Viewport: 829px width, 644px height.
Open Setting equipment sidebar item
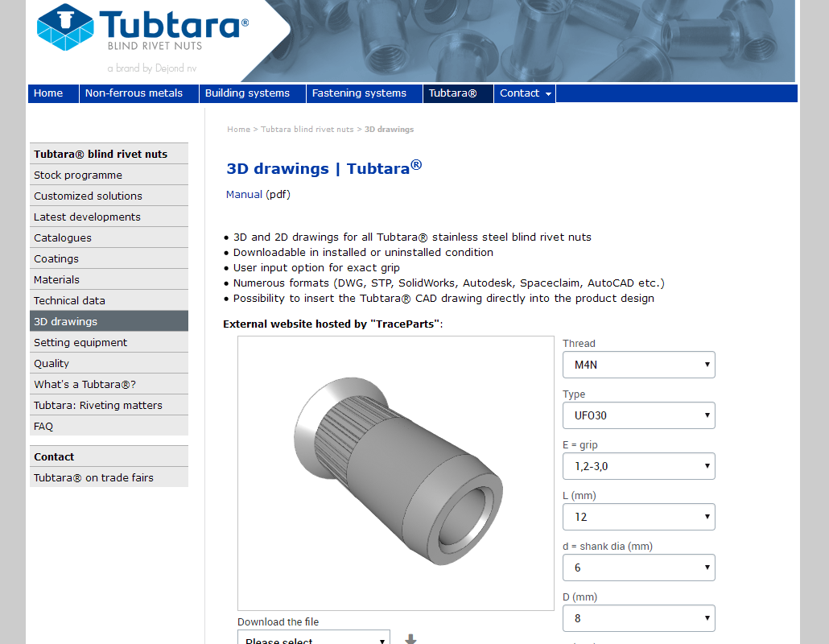80,342
